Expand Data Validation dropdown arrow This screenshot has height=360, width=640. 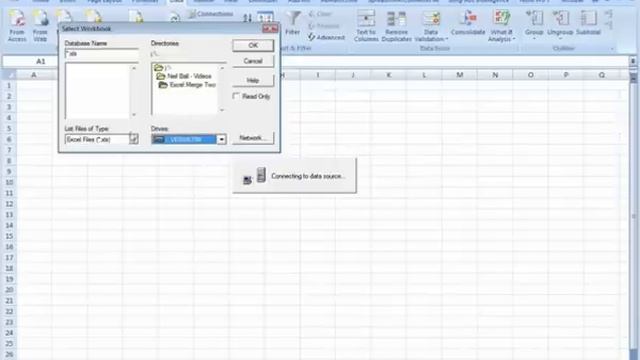(447, 40)
